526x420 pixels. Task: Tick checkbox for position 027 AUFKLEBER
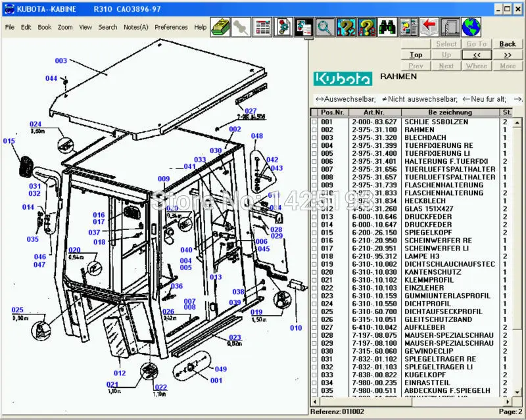314,327
